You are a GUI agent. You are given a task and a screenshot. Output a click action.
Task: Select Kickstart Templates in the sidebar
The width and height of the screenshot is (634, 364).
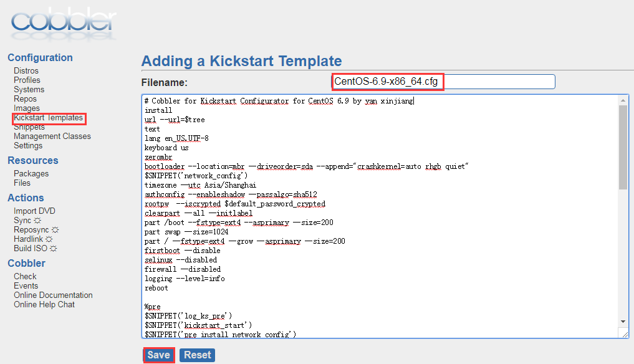[x=48, y=118]
